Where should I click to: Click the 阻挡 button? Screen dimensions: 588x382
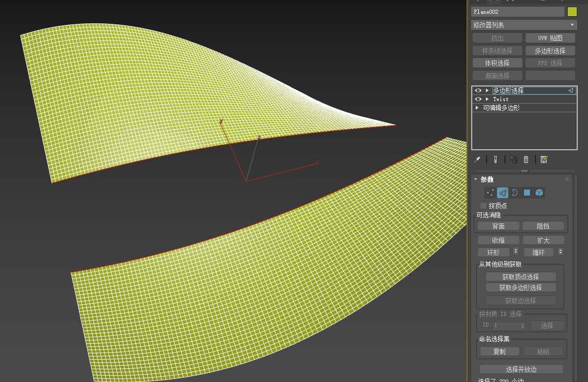tap(543, 226)
